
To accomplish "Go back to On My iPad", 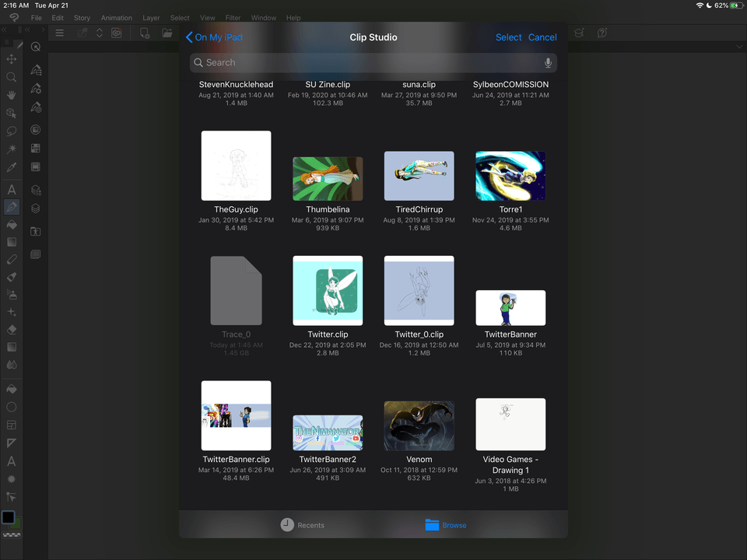I will [214, 37].
